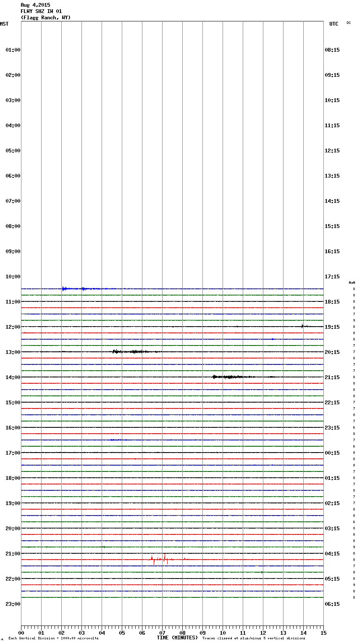Select the station code FLWY SHZ IW 01
Image resolution: width=357 pixels, height=644 pixels.
click(41, 11)
